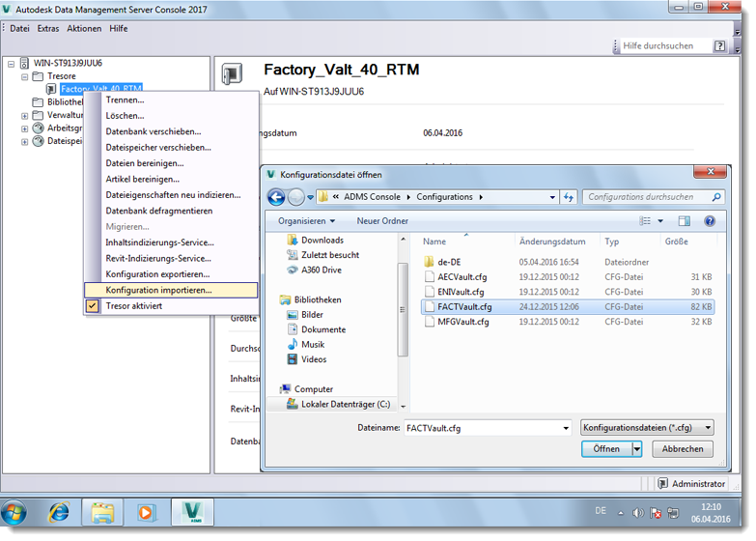
Task: Collapse the WIN-ST913J9JUU6 server node
Action: coord(11,63)
